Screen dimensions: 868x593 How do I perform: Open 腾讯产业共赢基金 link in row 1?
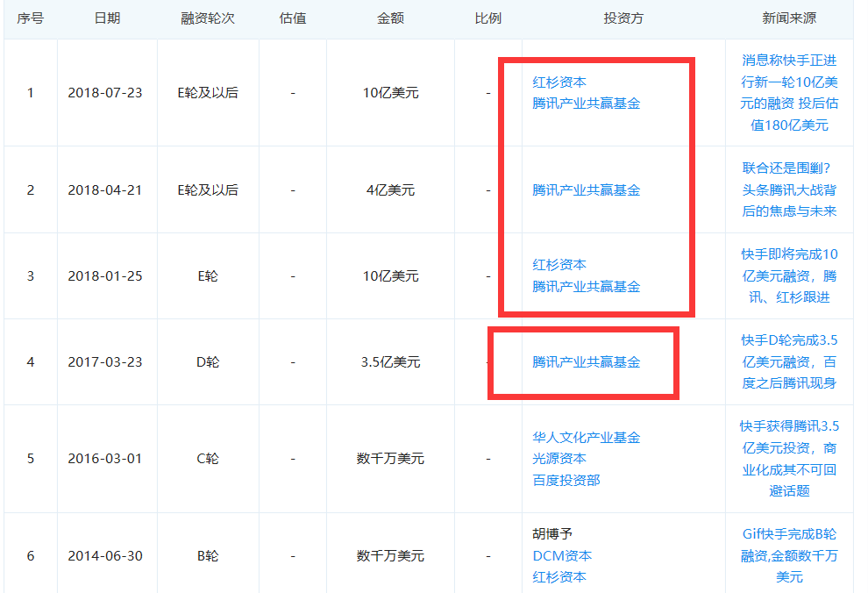(587, 104)
